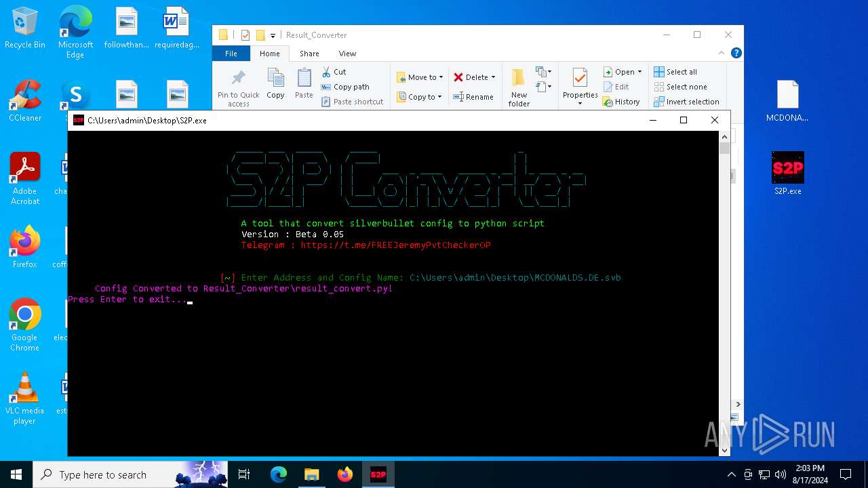The height and width of the screenshot is (488, 868).
Task: Expand the Delete dropdown arrow
Action: coord(493,77)
